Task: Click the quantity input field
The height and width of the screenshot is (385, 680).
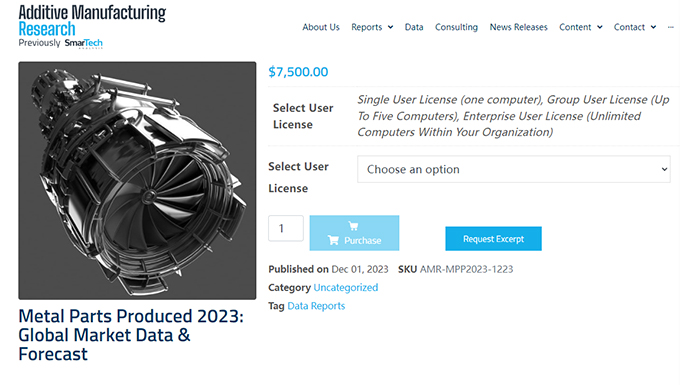Action: coord(286,228)
